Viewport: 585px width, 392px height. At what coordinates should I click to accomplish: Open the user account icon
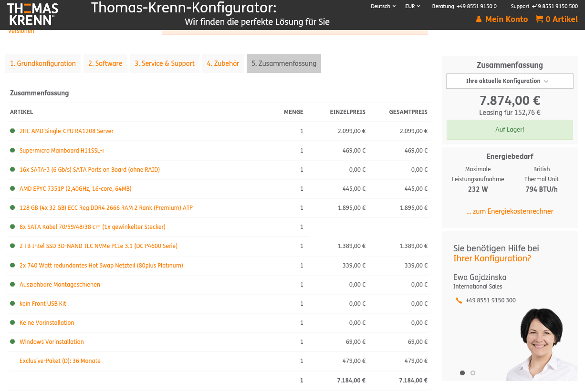point(479,20)
